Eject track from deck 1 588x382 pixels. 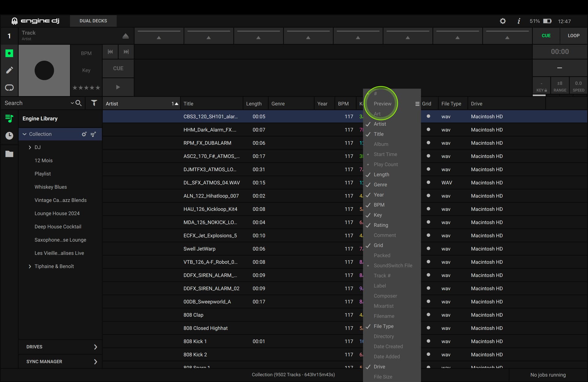pyautogui.click(x=125, y=36)
